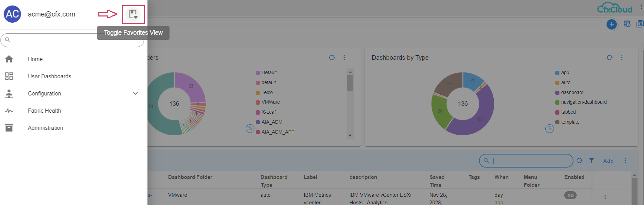
Task: Click in the sidebar search field
Action: [x=72, y=40]
